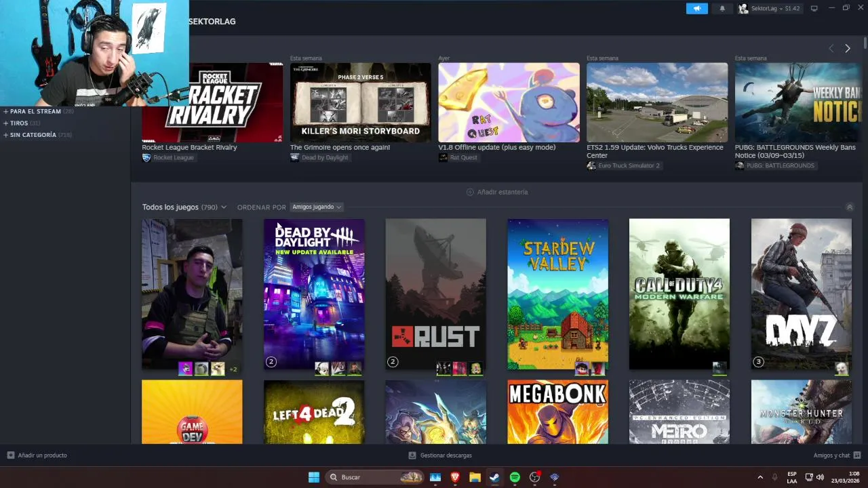Viewport: 868px width, 488px height.
Task: Select the Megabonk game cover
Action: 557,412
